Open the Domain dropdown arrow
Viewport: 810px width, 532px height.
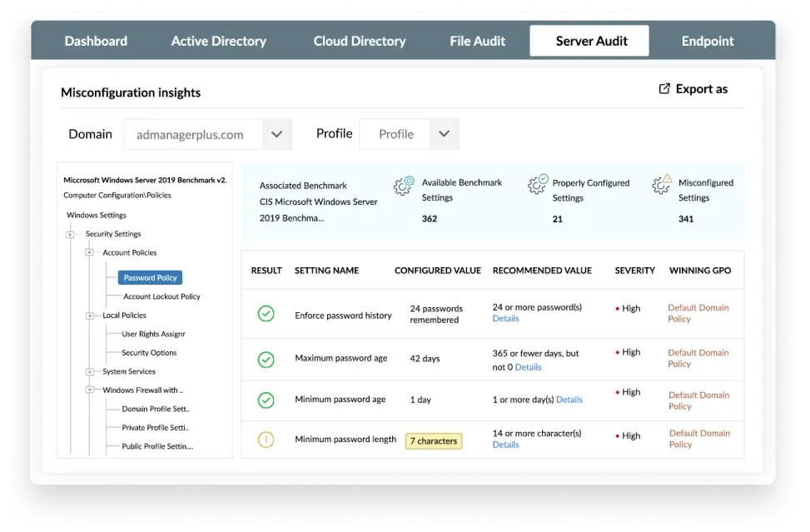point(277,134)
